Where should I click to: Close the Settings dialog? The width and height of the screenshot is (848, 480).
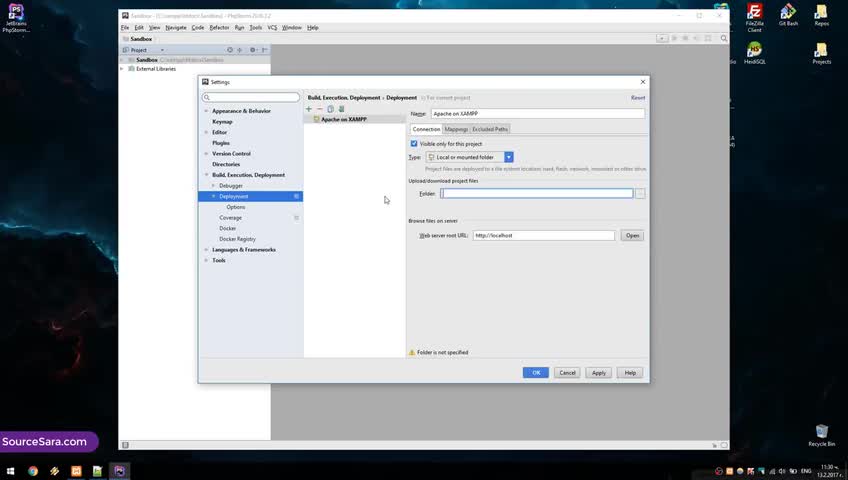point(642,82)
